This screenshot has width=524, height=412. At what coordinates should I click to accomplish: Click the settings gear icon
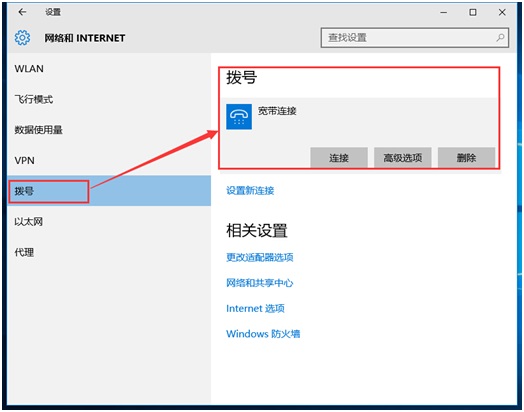click(x=22, y=38)
